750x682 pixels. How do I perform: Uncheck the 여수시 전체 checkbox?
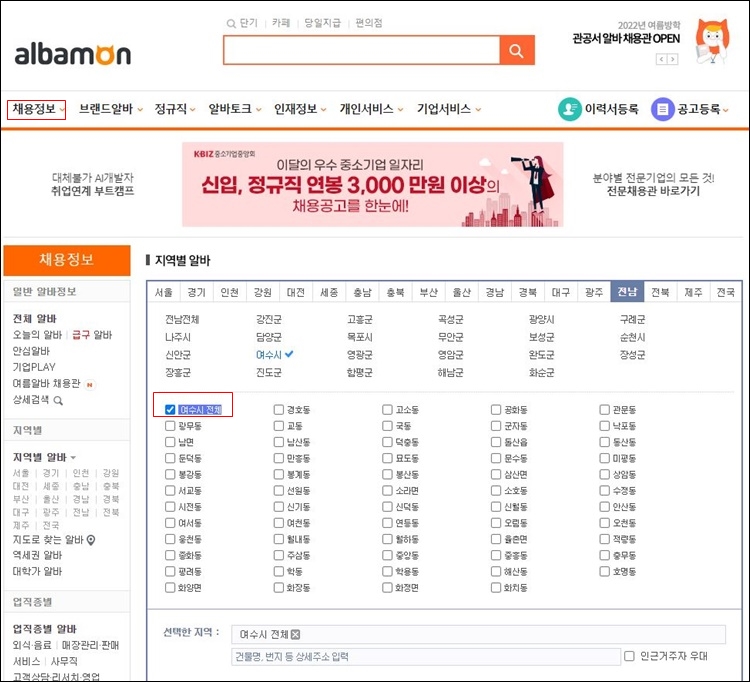tap(170, 409)
